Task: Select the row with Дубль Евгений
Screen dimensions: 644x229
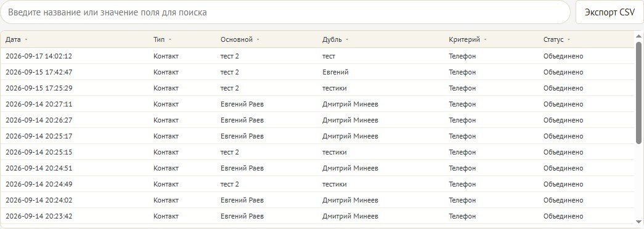Action: [317, 72]
